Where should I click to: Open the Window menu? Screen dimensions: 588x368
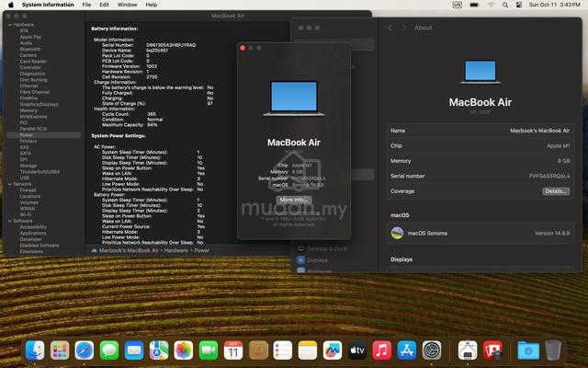(x=128, y=5)
